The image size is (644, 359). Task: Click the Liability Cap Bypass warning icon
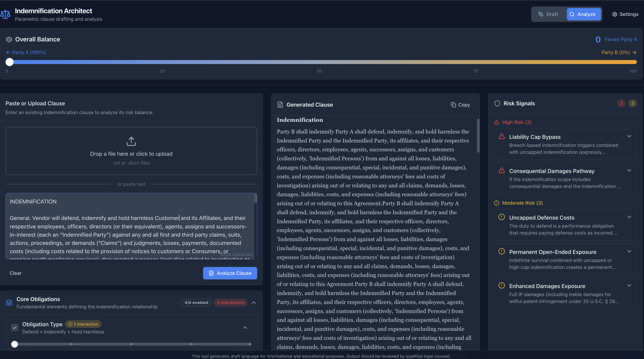coord(502,136)
